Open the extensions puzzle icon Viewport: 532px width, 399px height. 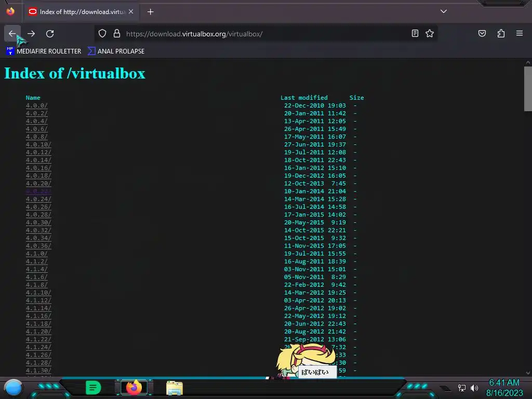501,33
